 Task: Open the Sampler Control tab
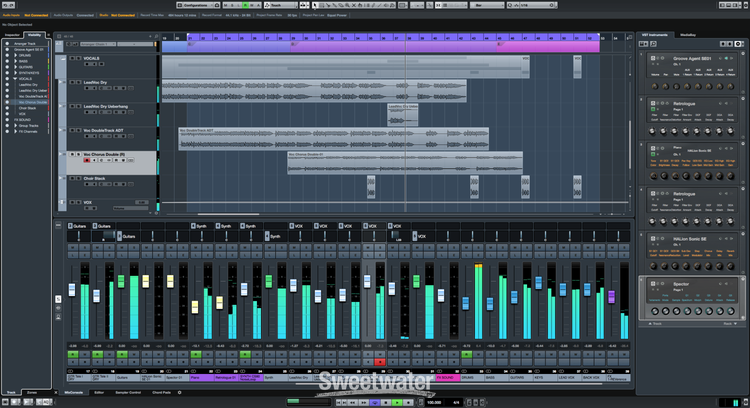pos(128,393)
